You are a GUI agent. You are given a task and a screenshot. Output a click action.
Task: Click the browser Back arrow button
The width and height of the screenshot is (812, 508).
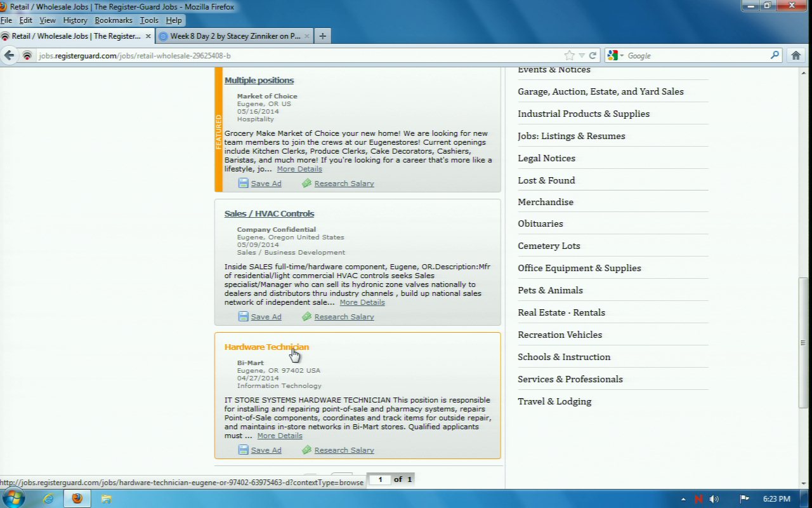[x=10, y=56]
